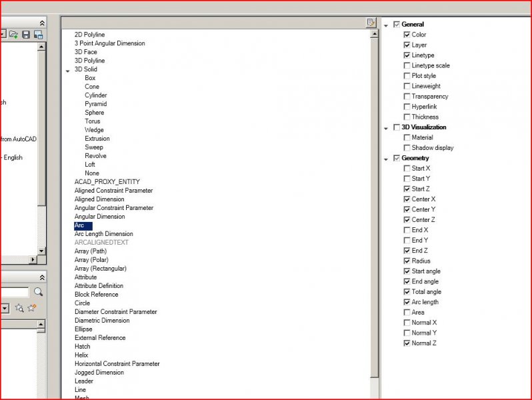Uncheck the Start Z checkbox
This screenshot has width=532, height=400.
pos(407,189)
